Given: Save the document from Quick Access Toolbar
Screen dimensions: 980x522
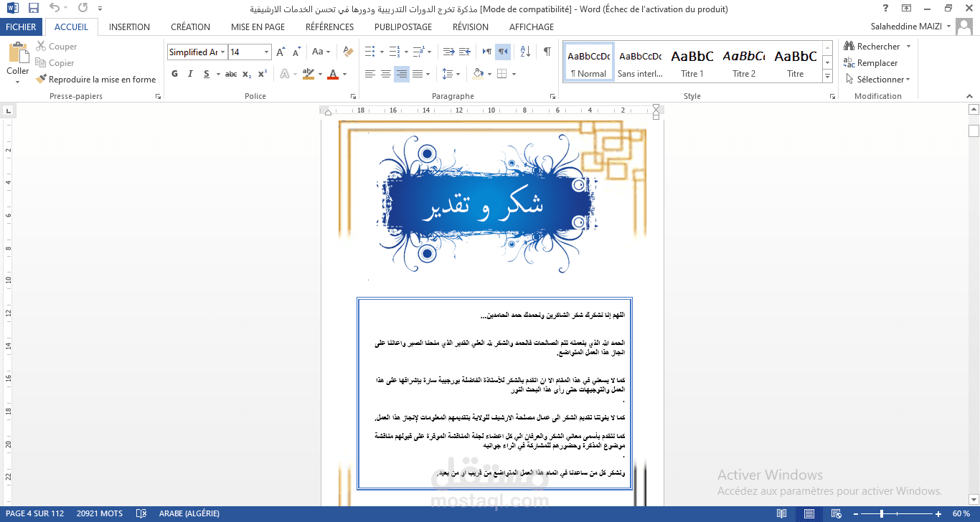Looking at the screenshot, I should pyautogui.click(x=34, y=9).
